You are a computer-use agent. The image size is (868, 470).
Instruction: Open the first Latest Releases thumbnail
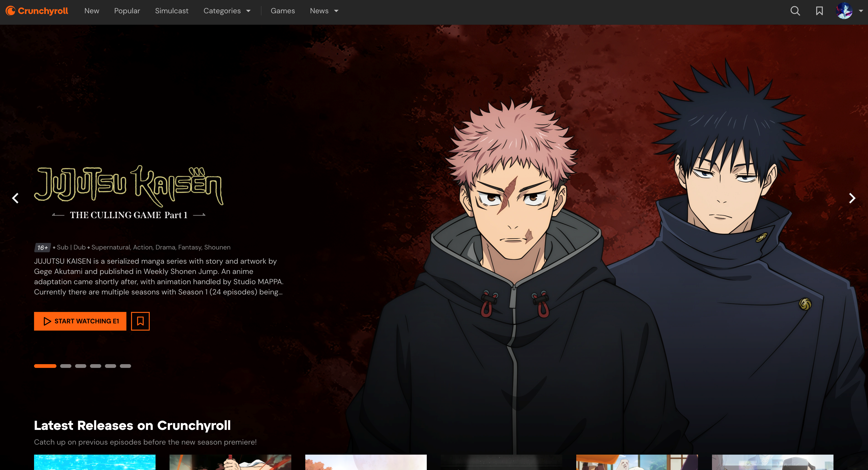tap(95, 462)
